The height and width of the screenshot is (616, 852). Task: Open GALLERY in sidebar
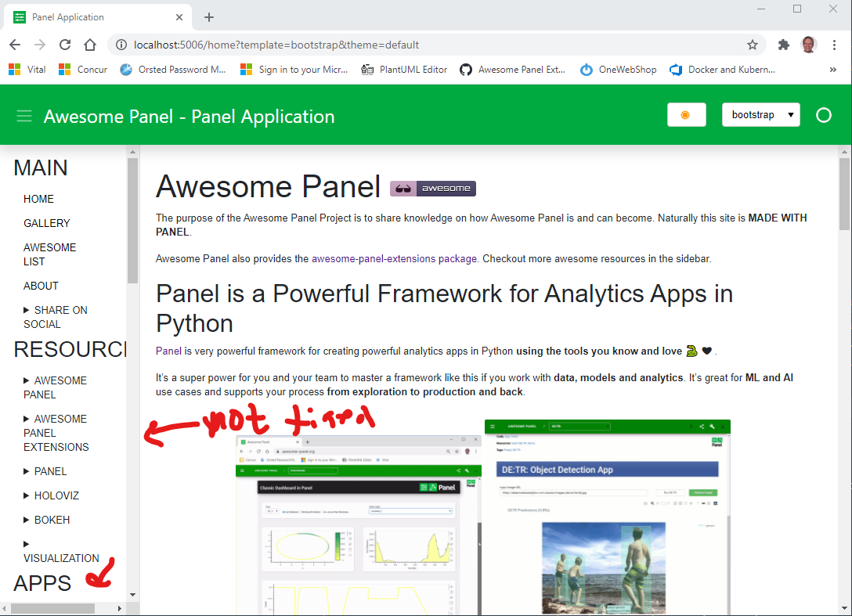pos(47,223)
